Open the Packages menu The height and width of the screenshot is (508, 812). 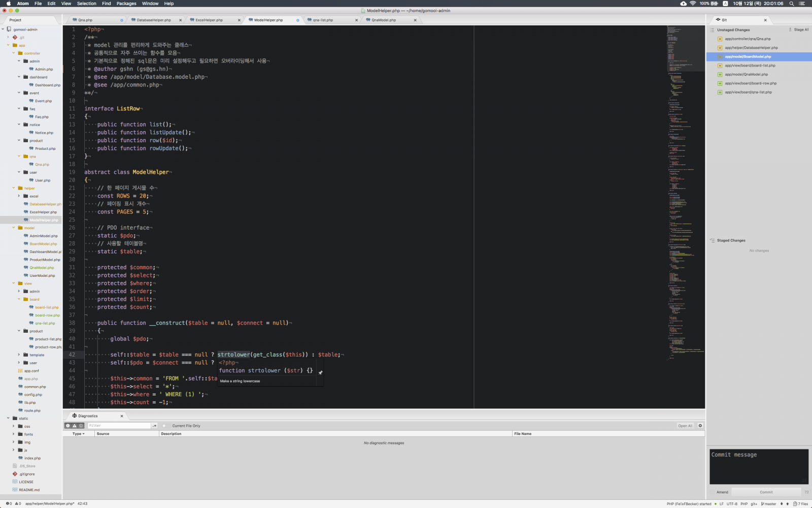(x=126, y=4)
